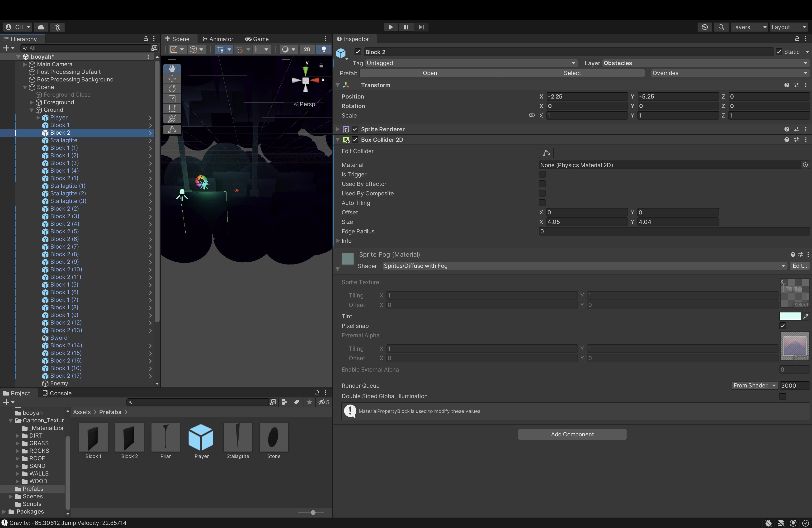Click the Step forward button
Image resolution: width=812 pixels, height=528 pixels.
click(x=421, y=27)
